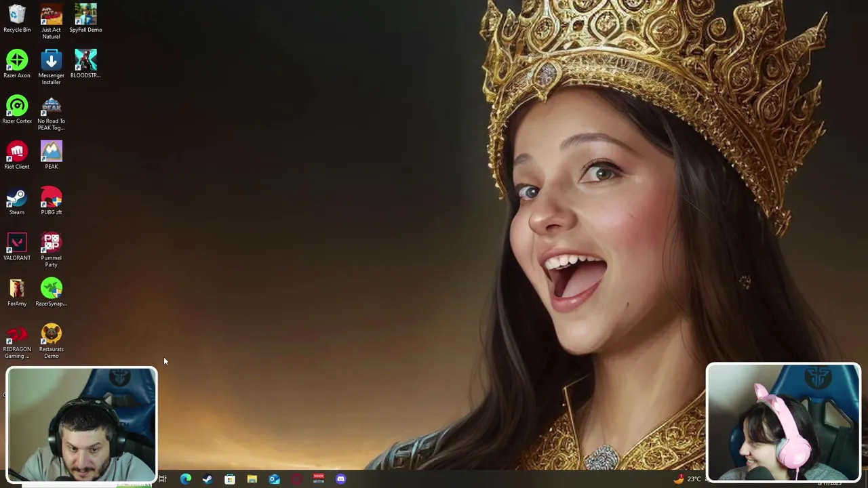Open Discord from the taskbar

(x=341, y=479)
